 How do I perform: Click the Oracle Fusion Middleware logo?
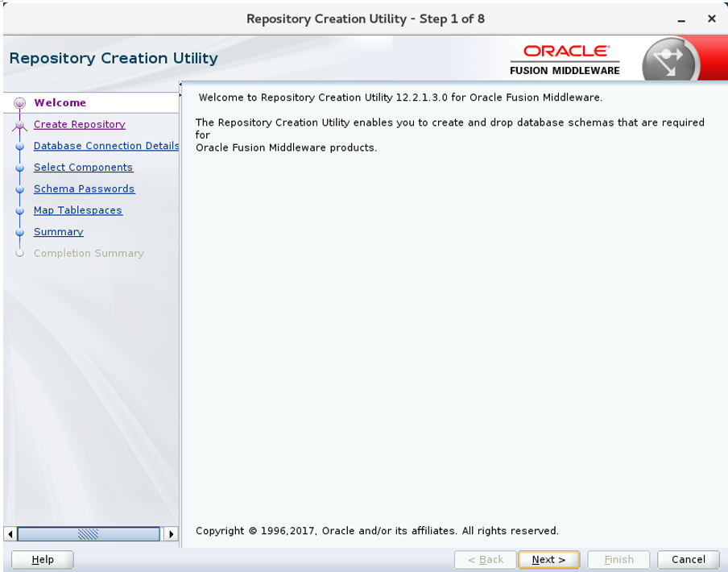tap(565, 60)
